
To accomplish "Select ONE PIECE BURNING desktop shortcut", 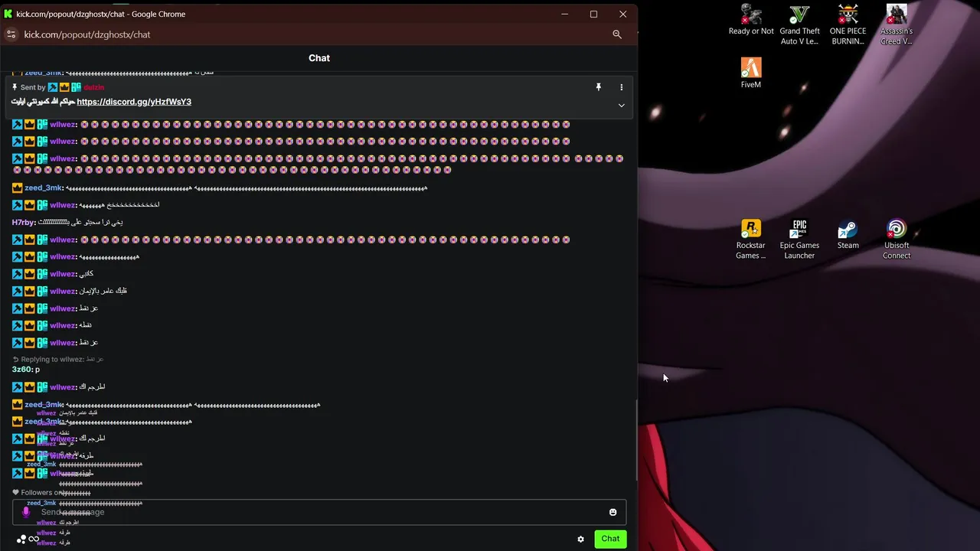I will click(848, 25).
